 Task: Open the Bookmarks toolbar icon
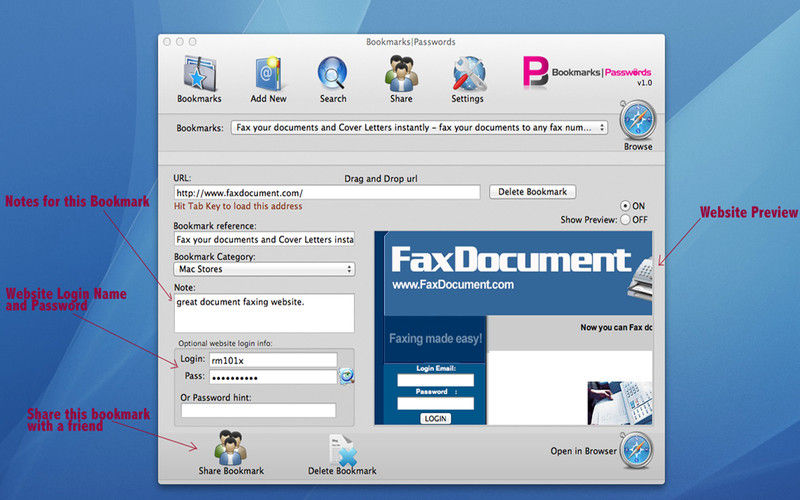(x=199, y=73)
